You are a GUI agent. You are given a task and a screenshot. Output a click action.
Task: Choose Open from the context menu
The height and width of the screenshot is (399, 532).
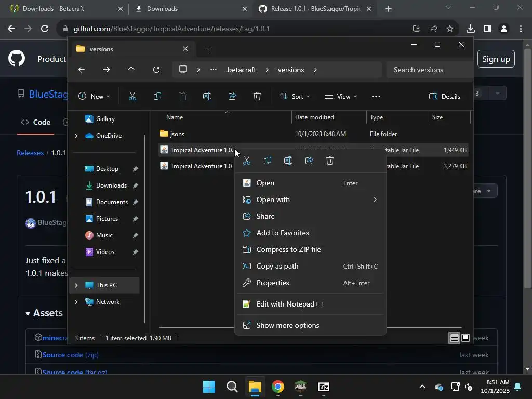310,183
